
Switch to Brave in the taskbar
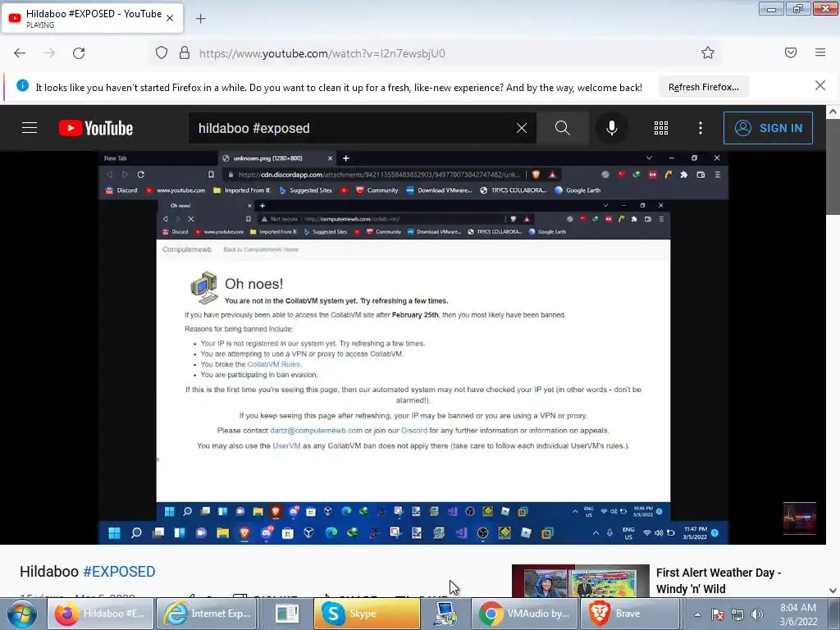(629, 614)
